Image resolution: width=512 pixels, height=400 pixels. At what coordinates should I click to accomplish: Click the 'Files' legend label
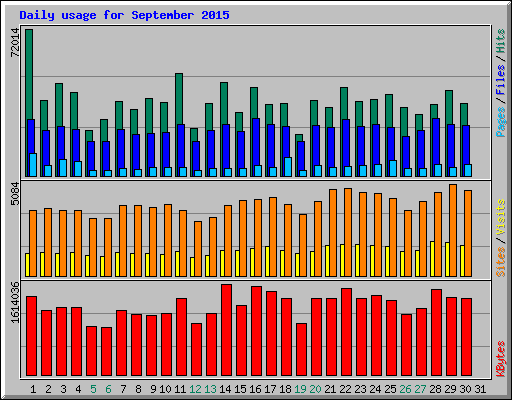(x=501, y=80)
